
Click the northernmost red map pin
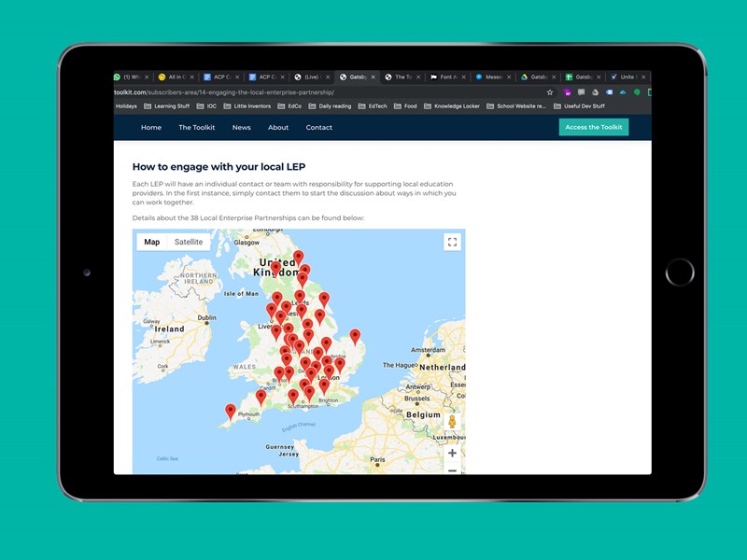pos(298,256)
